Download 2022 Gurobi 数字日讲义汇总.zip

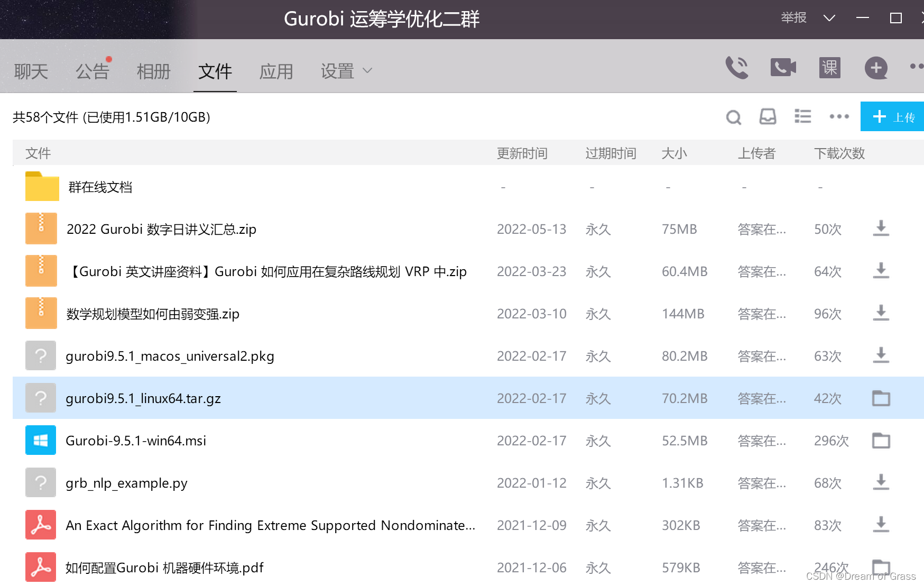(x=881, y=228)
